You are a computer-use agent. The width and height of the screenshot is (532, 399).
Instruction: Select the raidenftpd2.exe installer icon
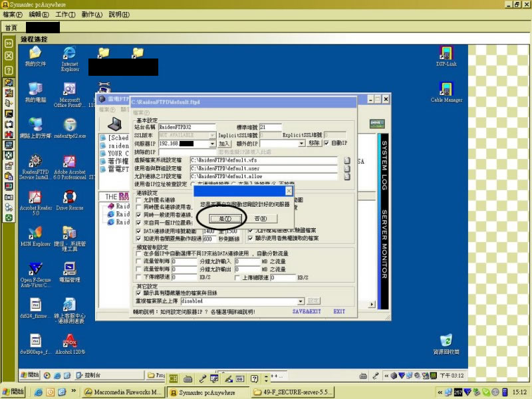pos(70,128)
